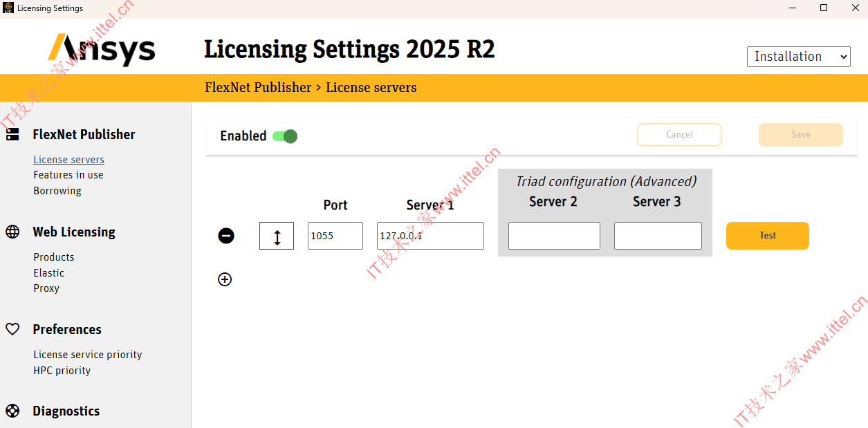This screenshot has height=428, width=868.
Task: Click the FlexNet Publisher server icon
Action: [12, 135]
